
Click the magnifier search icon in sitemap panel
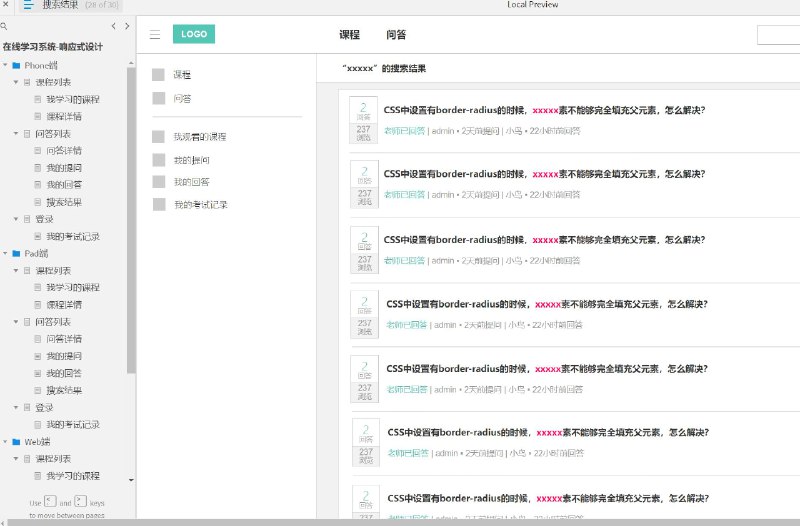click(4, 26)
